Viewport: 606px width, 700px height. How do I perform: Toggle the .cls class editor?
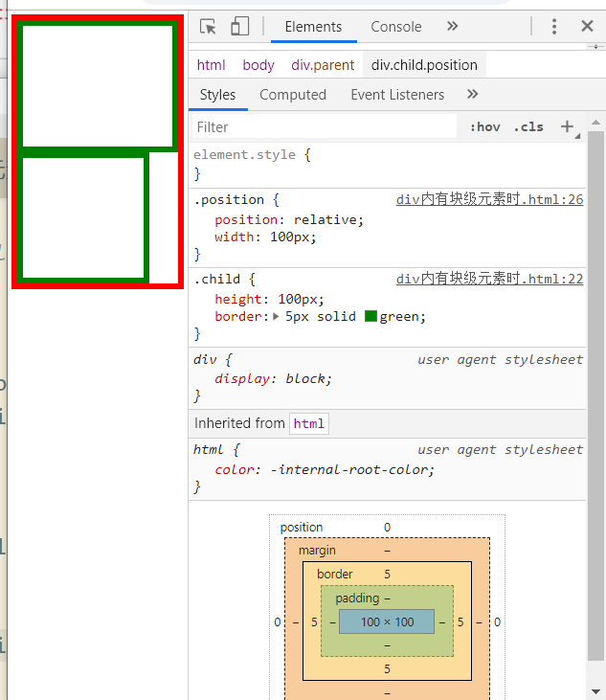point(528,127)
